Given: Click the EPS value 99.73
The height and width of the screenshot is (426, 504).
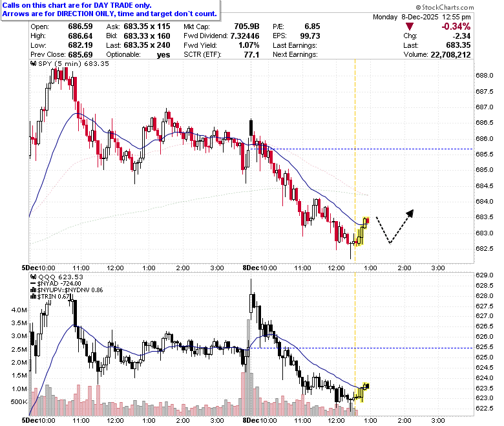Looking at the screenshot, I should [310, 36].
